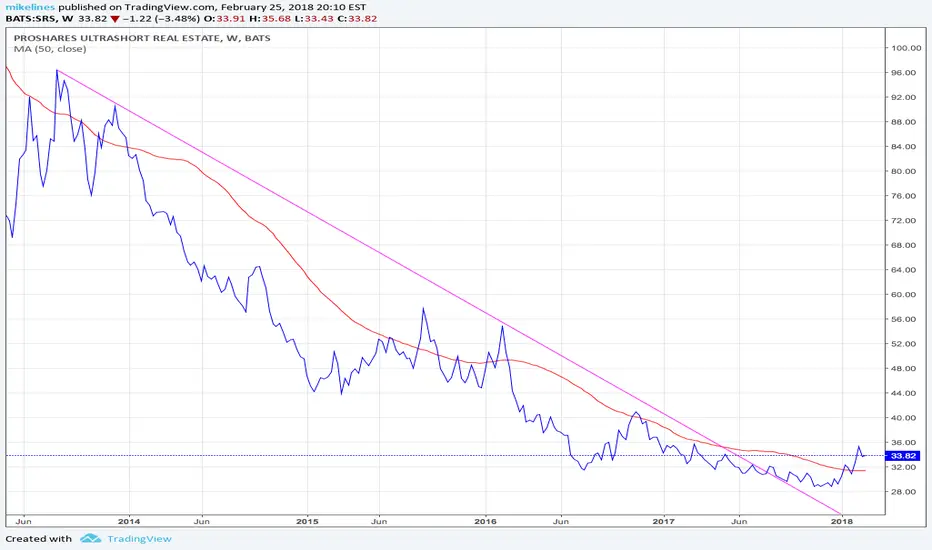The image size is (932, 550).
Task: Click the 'Created with' footer text
Action: [x=39, y=539]
